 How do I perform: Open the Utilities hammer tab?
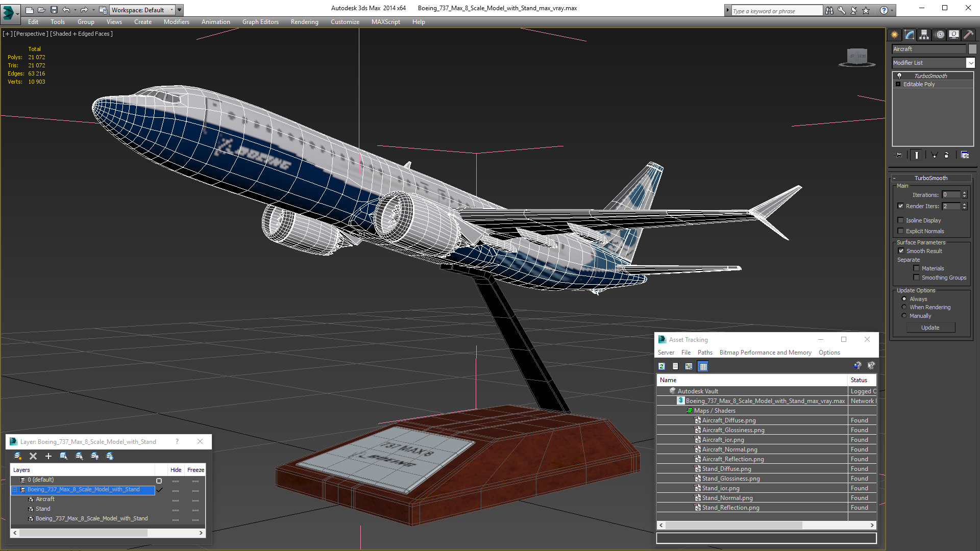[x=968, y=35]
